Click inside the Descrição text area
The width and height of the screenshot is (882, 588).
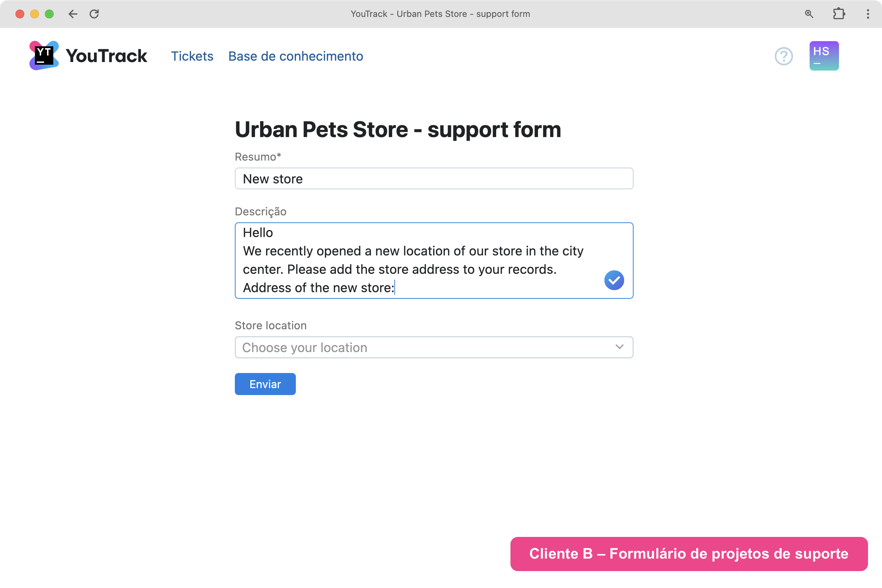pos(412,261)
